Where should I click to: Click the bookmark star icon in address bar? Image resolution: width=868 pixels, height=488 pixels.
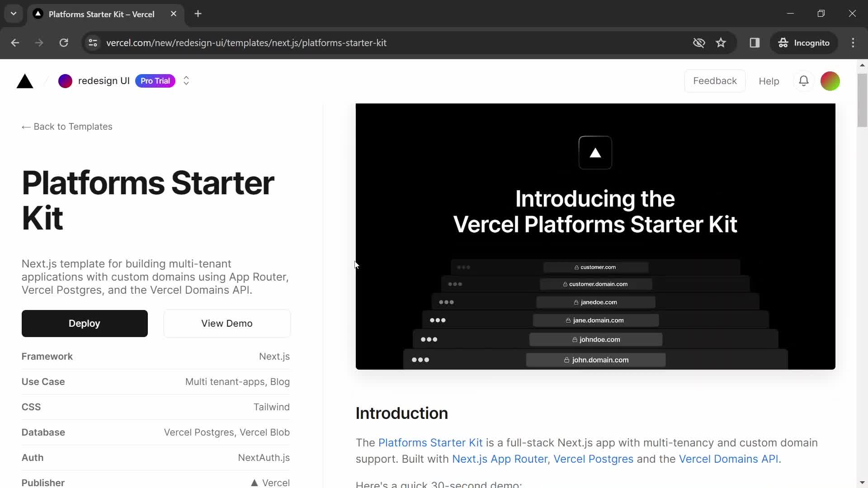click(x=722, y=42)
